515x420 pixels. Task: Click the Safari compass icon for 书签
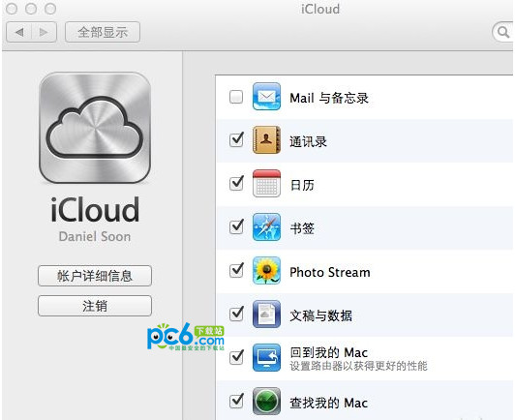266,226
